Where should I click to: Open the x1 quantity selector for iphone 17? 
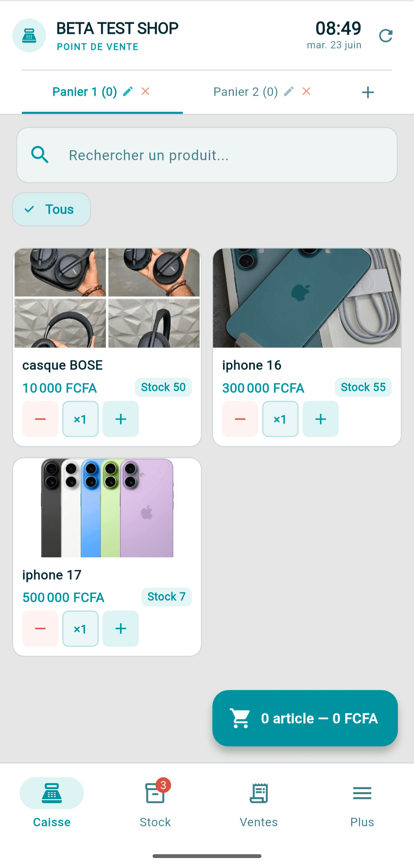click(x=80, y=629)
